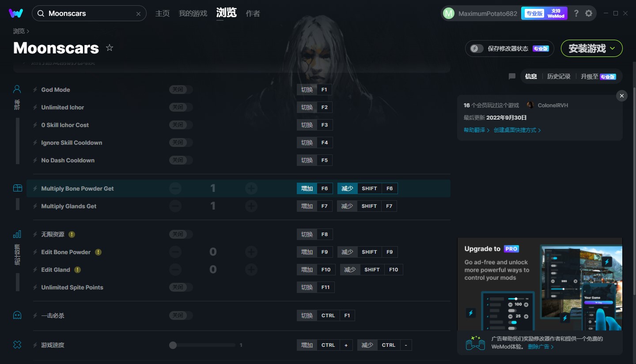Select the player category icon
The width and height of the screenshot is (636, 364).
coord(17,90)
